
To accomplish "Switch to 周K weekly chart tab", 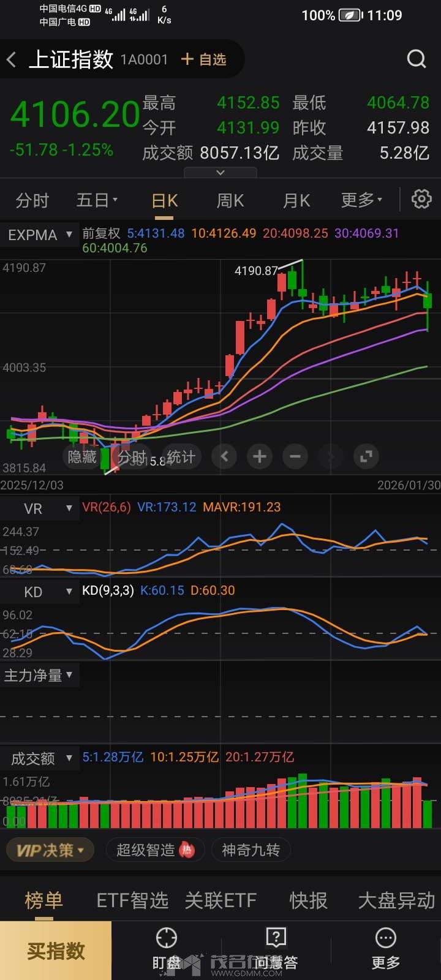I will [230, 200].
